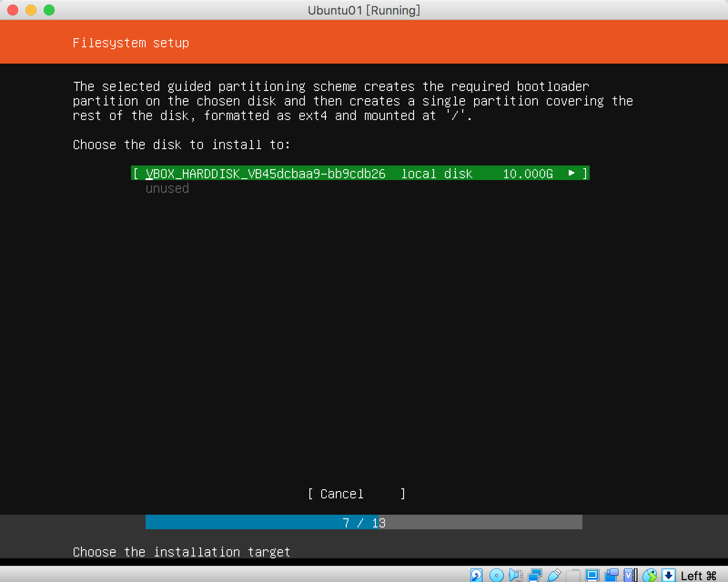Click the mouse integration status icon
This screenshot has width=728, height=582.
649,575
